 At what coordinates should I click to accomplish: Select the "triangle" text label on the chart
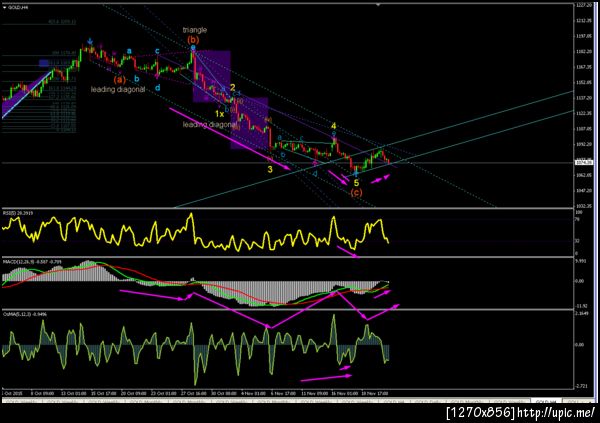(x=194, y=30)
